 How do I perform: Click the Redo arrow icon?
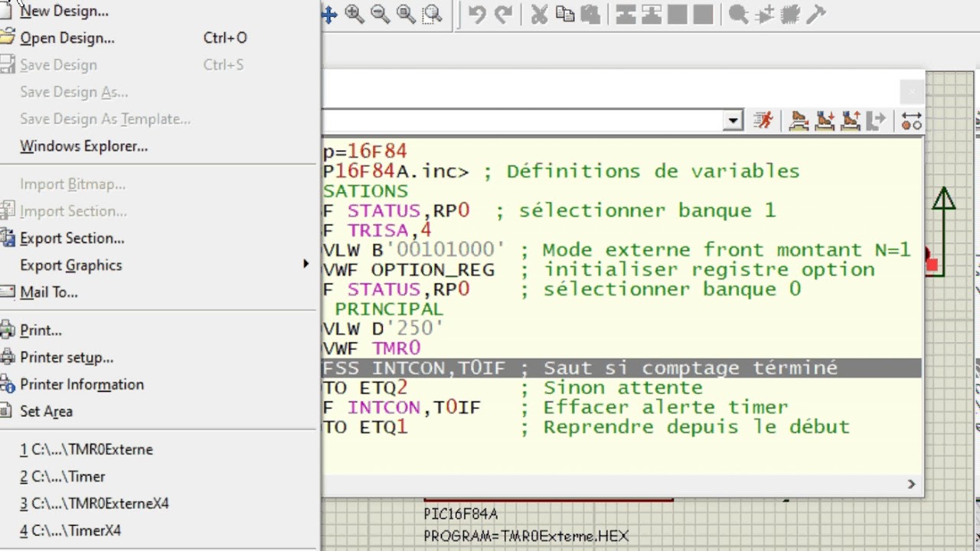503,14
